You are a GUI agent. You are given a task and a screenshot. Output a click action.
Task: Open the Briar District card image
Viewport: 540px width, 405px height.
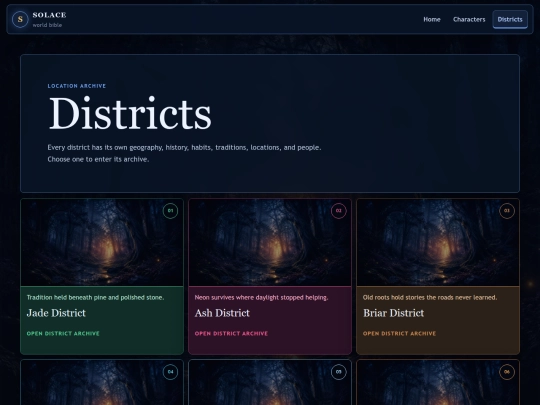point(438,242)
